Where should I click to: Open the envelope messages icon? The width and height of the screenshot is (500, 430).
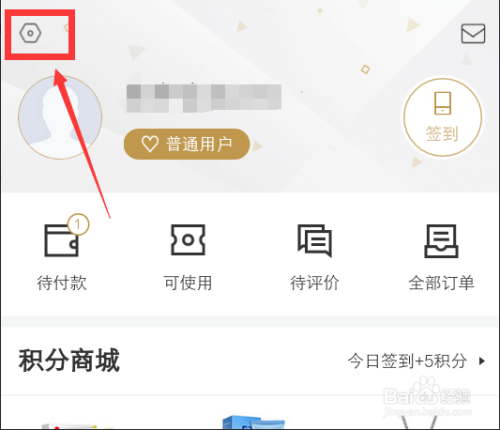473,33
